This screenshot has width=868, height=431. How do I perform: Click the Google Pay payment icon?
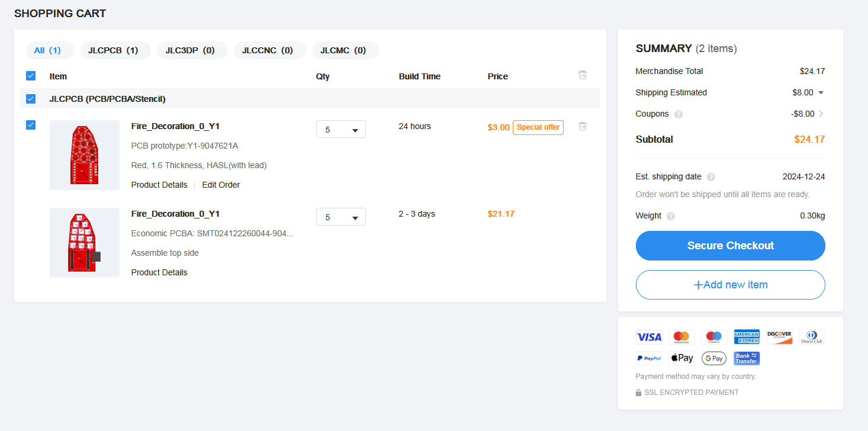pyautogui.click(x=714, y=358)
